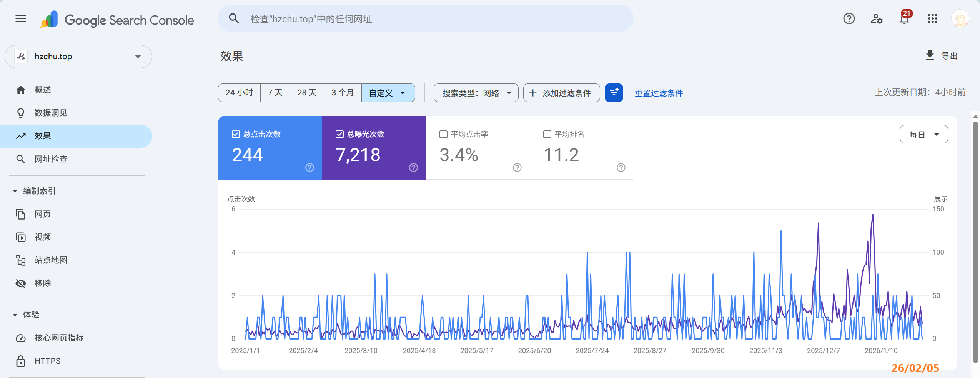Enable the 平均排名 checkbox
Image resolution: width=980 pixels, height=378 pixels.
(x=547, y=134)
